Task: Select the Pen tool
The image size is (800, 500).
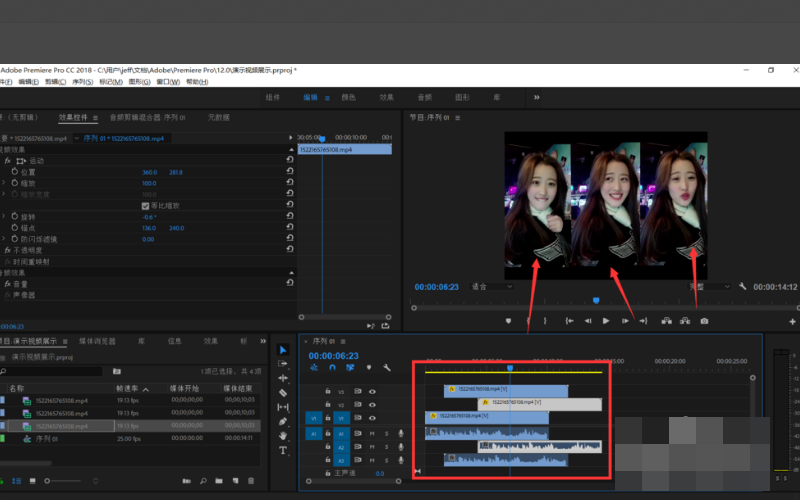Action: 283,421
